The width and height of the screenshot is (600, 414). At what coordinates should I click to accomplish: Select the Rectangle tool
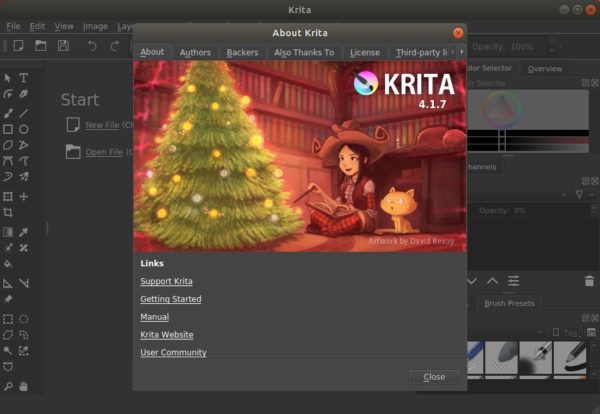point(8,129)
